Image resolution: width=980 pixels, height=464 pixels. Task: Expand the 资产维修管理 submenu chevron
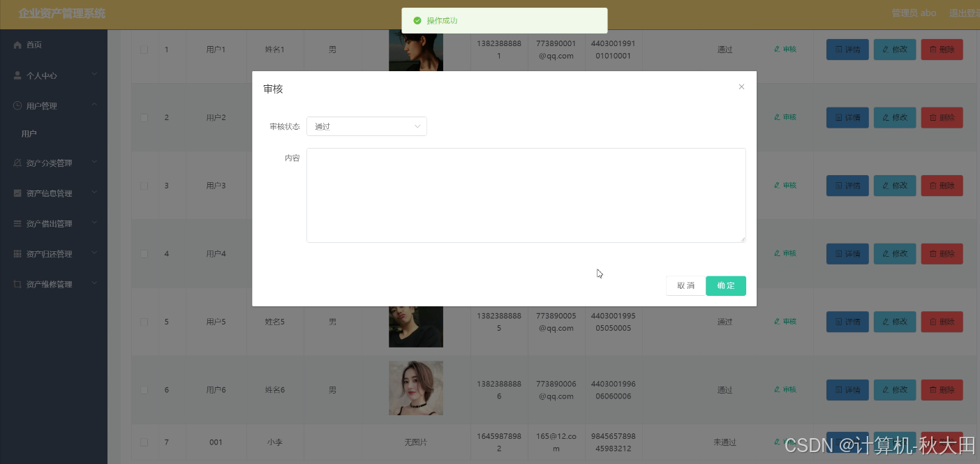pyautogui.click(x=94, y=284)
